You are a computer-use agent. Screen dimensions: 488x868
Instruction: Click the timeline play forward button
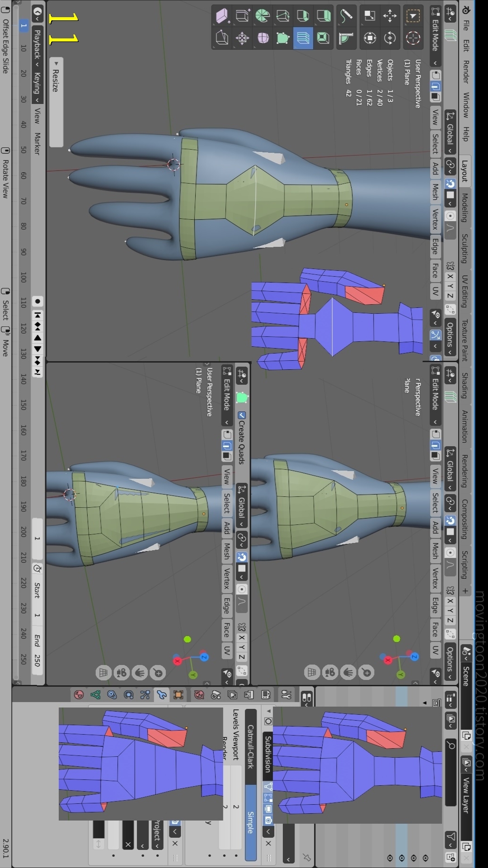tap(38, 349)
